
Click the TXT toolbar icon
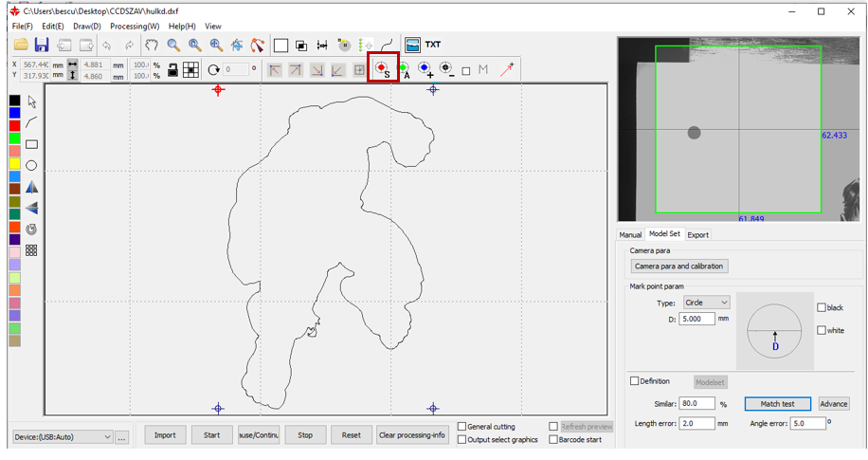click(x=433, y=45)
